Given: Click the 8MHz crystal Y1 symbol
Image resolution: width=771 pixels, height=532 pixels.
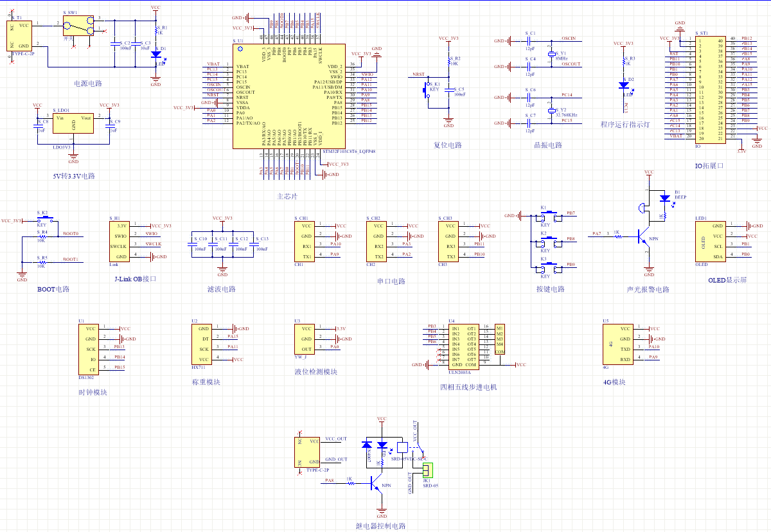Looking at the screenshot, I should pyautogui.click(x=551, y=55).
